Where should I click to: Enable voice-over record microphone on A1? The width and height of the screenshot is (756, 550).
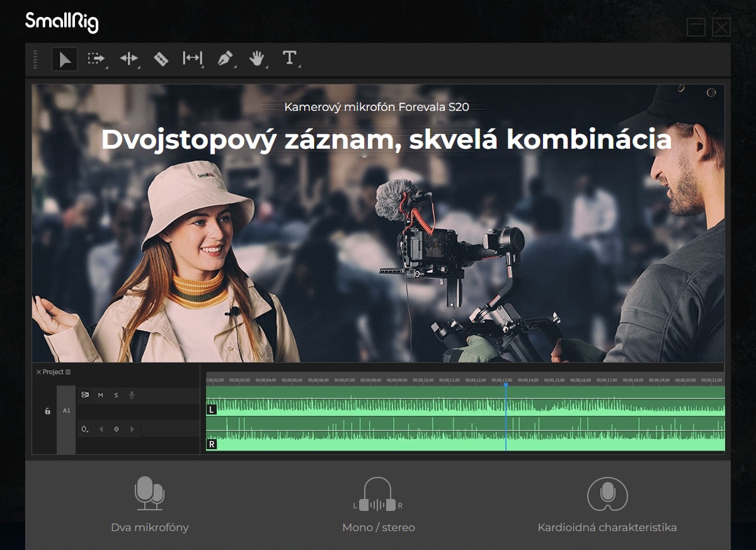tap(132, 395)
